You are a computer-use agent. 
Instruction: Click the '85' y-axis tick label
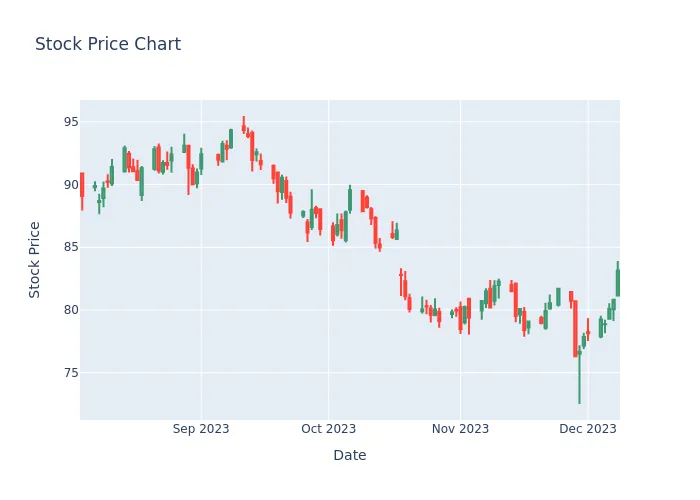pos(71,247)
